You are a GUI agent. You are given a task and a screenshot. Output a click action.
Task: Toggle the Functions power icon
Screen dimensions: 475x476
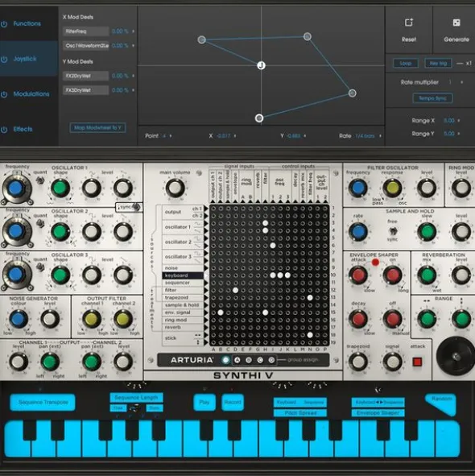pyautogui.click(x=4, y=24)
